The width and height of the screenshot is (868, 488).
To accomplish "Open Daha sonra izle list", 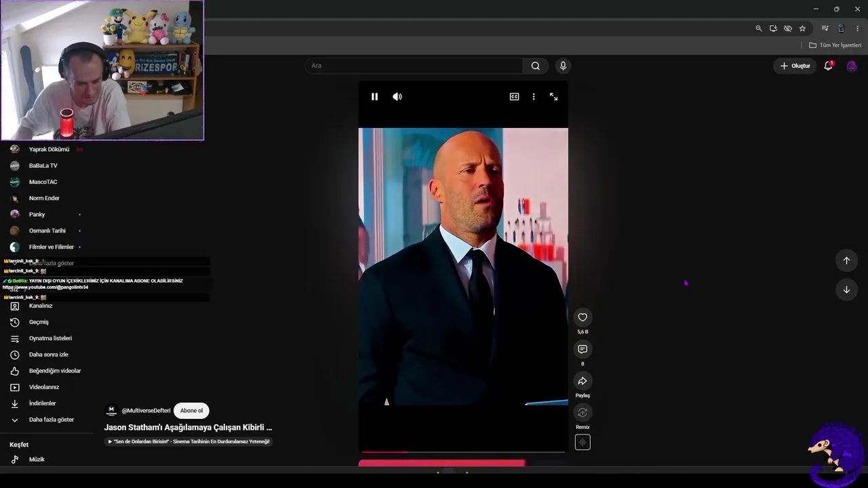I will point(48,354).
